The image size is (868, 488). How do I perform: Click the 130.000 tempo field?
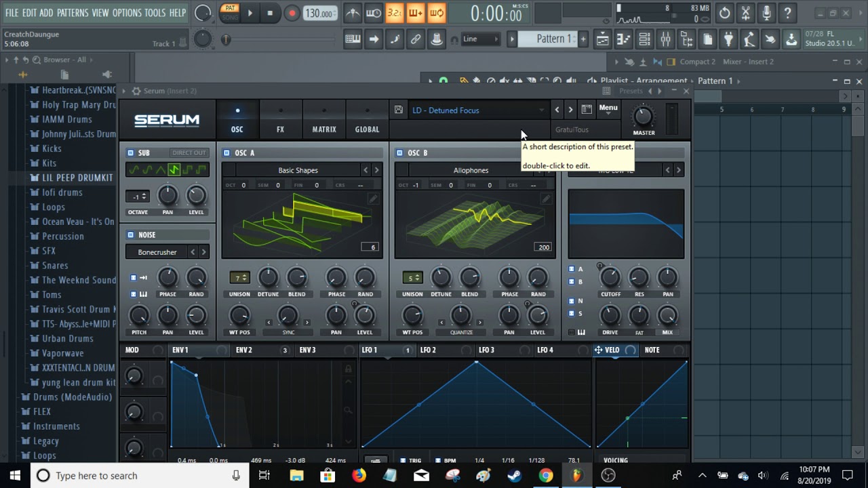[x=319, y=14]
